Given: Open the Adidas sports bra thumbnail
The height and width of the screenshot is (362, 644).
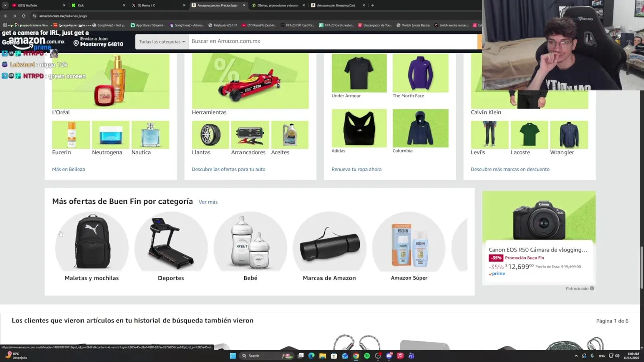Looking at the screenshot, I should (359, 128).
